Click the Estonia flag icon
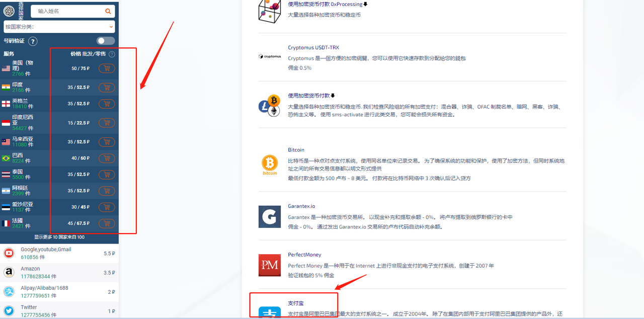The height and width of the screenshot is (319, 644). click(6, 207)
